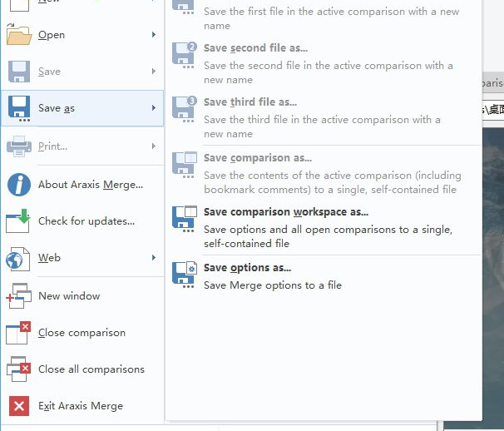Click Exit Araxis Merge label
Image resolution: width=504 pixels, height=431 pixels.
81,406
